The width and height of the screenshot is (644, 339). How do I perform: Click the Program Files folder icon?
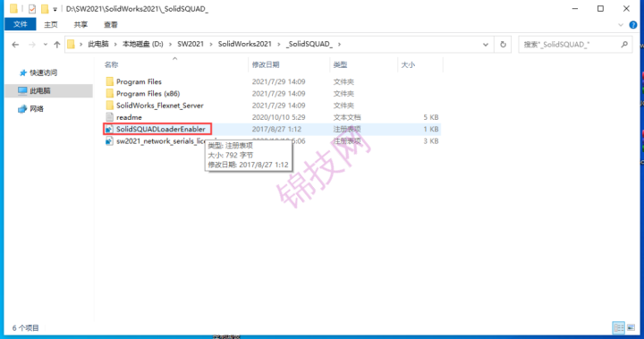(109, 81)
